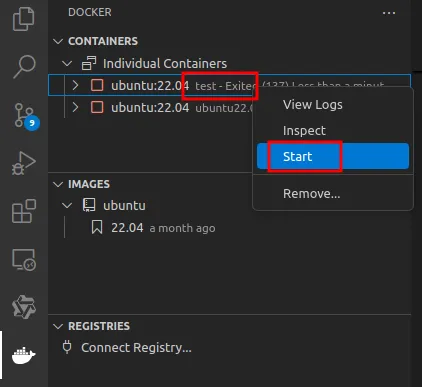This screenshot has width=422, height=387.
Task: Choose Start from the context menu
Action: click(333, 156)
